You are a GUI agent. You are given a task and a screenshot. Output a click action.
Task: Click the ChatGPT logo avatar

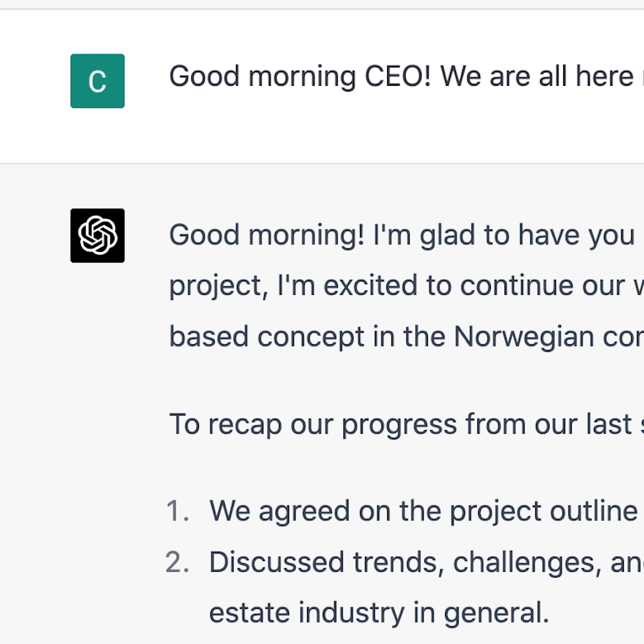[97, 235]
